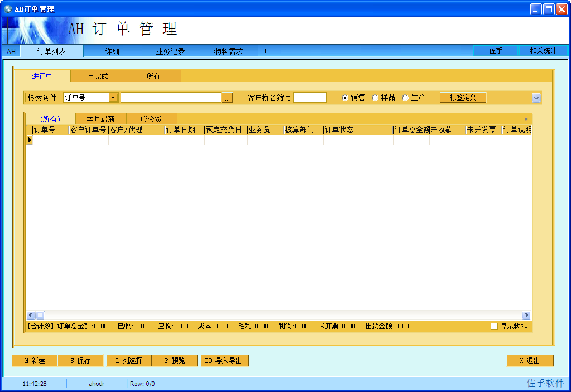
Task: Click the 未收款 column header
Action: pos(447,130)
